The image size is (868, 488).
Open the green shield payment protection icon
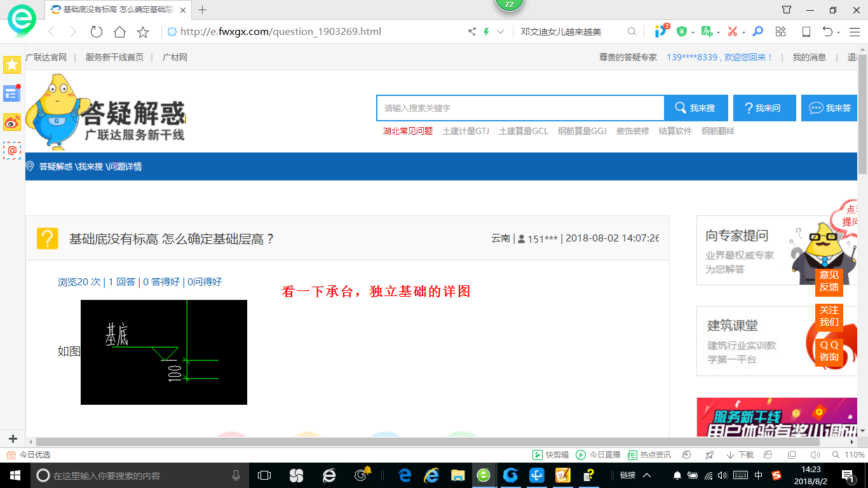coord(682,31)
